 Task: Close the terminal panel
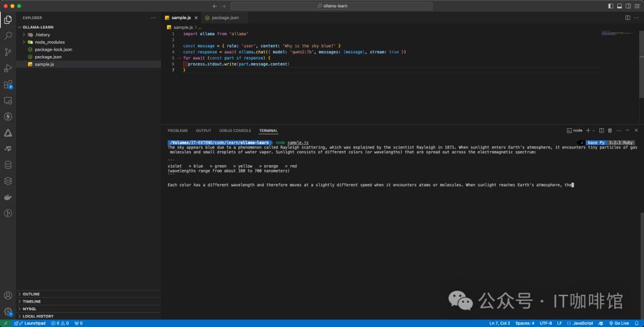click(636, 131)
